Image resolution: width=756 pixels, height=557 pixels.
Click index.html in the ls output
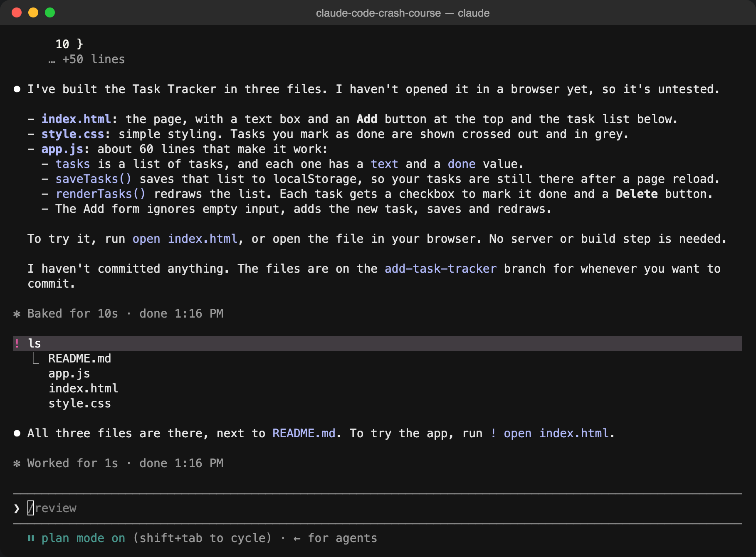click(x=83, y=388)
